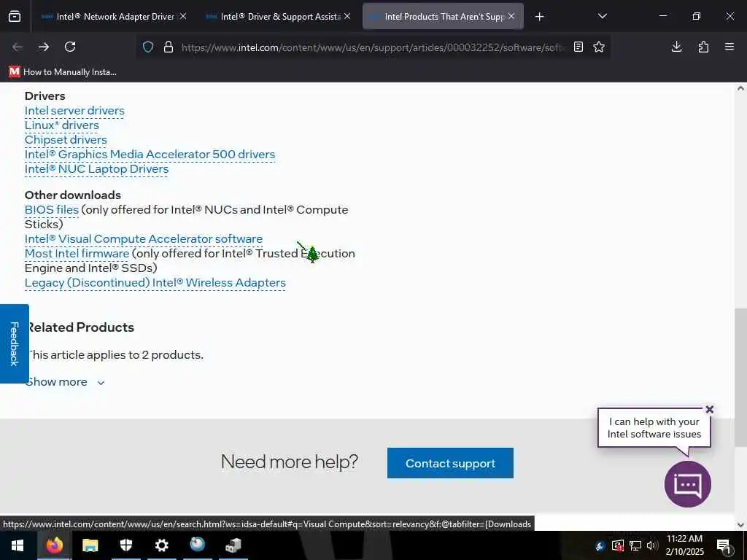747x560 pixels.
Task: Open Legacy Intel Wireless Adapters link
Action: [x=155, y=283]
